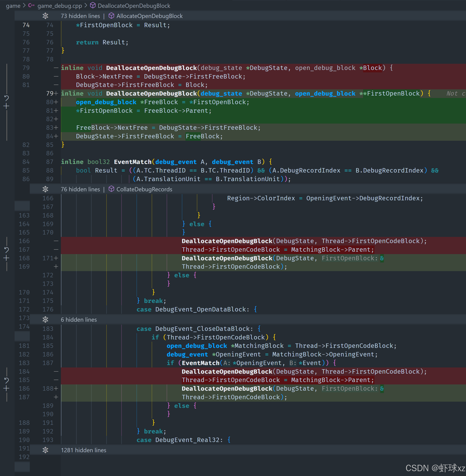The image size is (466, 476).
Task: Open the game_debug.cpp breadcrumb item
Action: tap(60, 6)
